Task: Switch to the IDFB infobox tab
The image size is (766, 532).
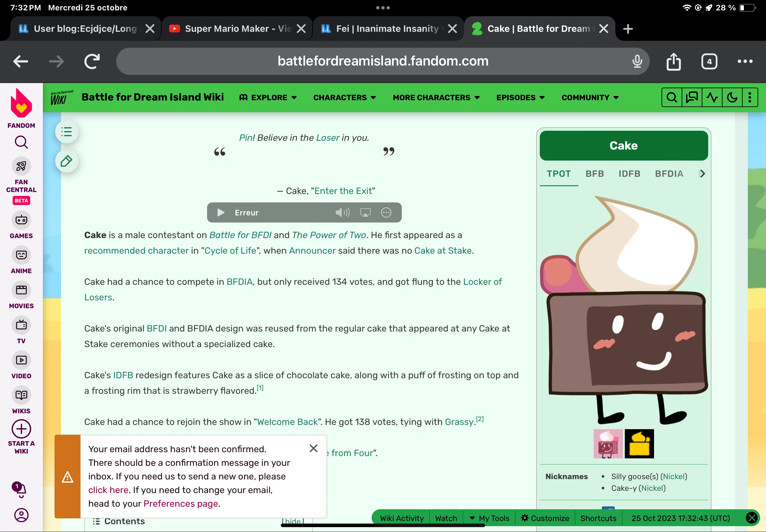Action: click(x=629, y=174)
